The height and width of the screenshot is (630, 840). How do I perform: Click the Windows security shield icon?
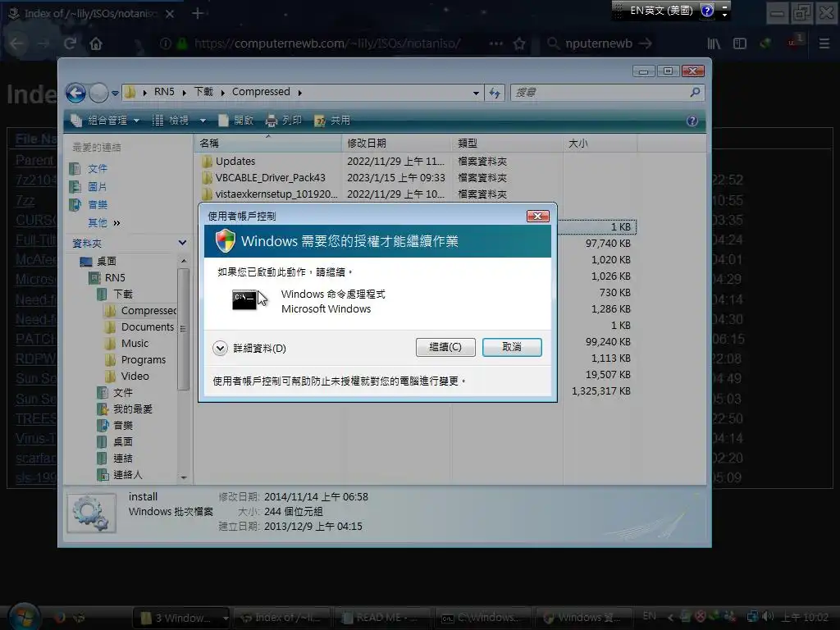point(225,241)
